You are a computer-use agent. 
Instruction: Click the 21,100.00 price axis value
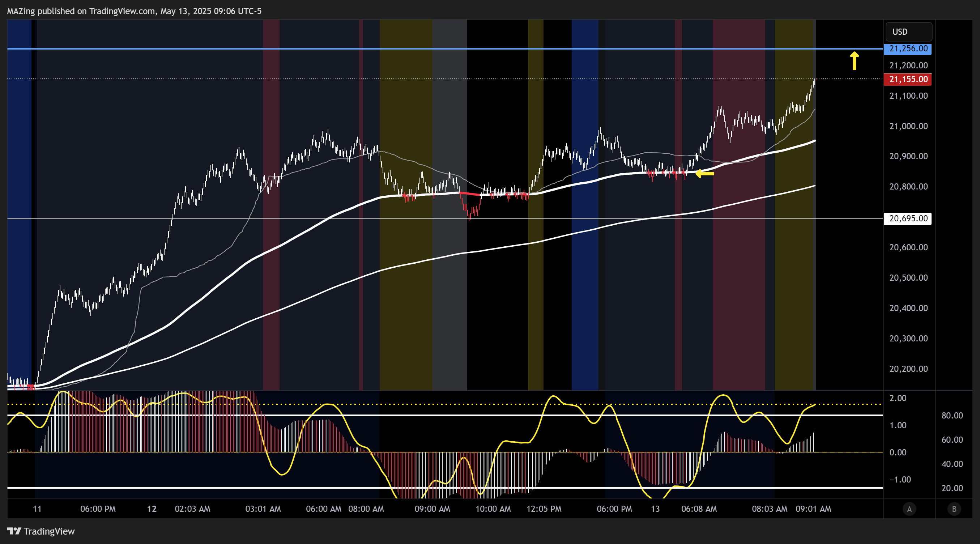[x=908, y=96]
